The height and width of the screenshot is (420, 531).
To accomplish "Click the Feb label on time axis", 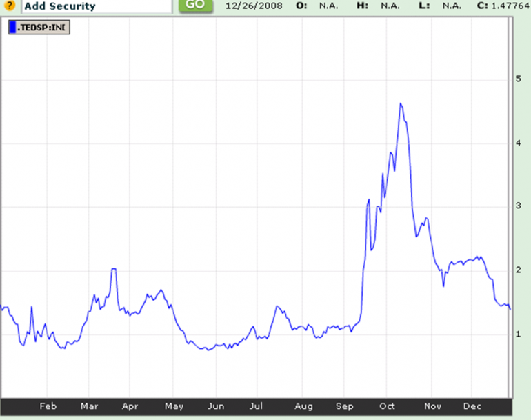I will [x=48, y=406].
